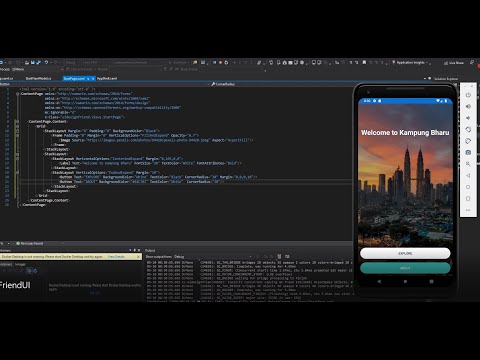
Task: Open the Solution Explorer panel tab
Action: pyautogui.click(x=446, y=79)
